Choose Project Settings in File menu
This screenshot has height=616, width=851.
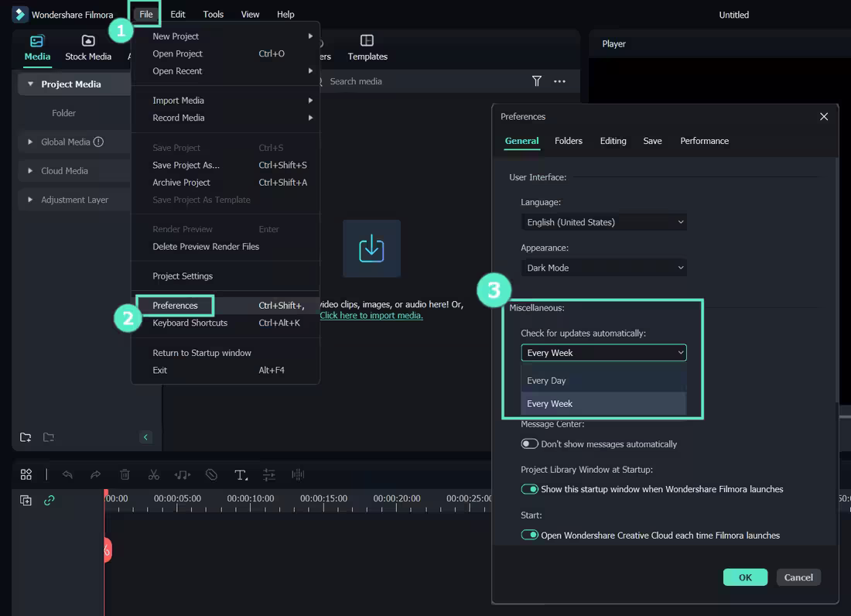(x=225, y=275)
